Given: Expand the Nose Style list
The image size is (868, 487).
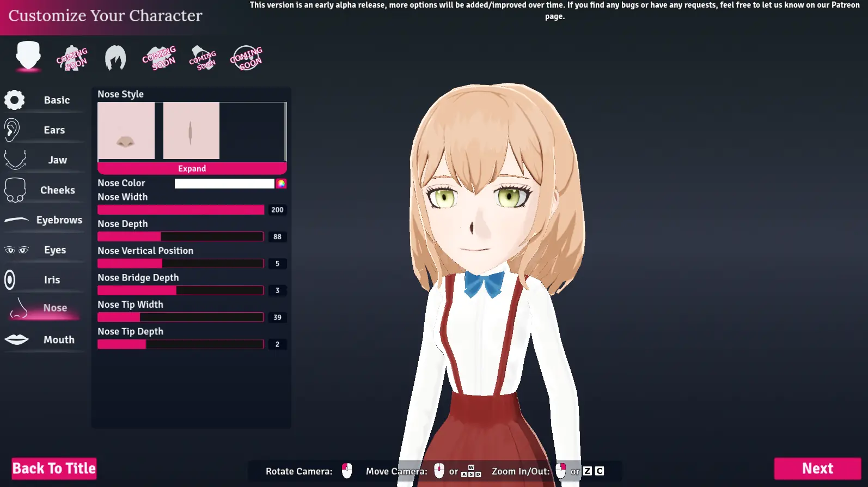Looking at the screenshot, I should pos(192,169).
